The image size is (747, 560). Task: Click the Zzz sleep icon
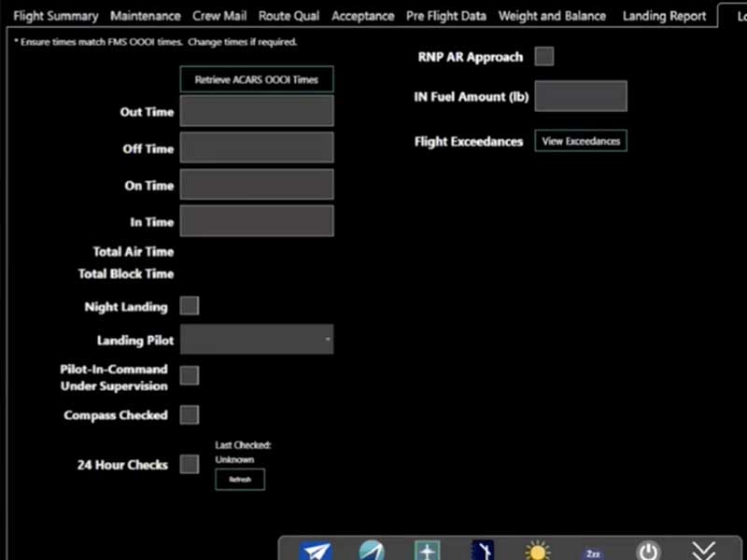click(593, 552)
